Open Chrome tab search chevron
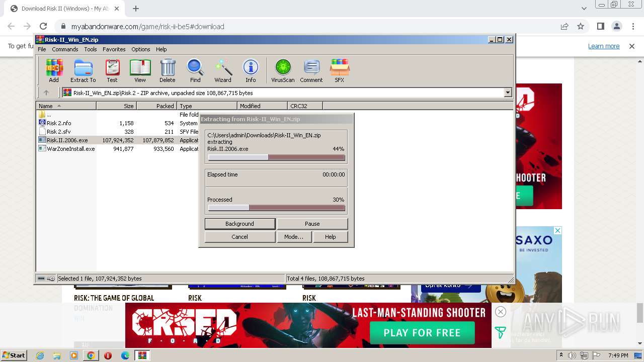Viewport: 644px width, 362px height. [584, 9]
